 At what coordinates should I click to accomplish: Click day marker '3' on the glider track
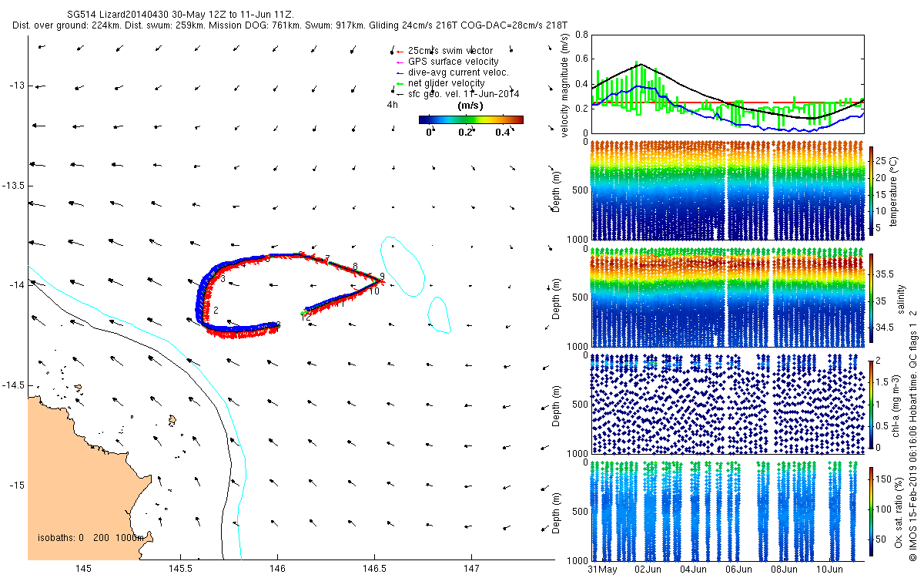(223, 279)
